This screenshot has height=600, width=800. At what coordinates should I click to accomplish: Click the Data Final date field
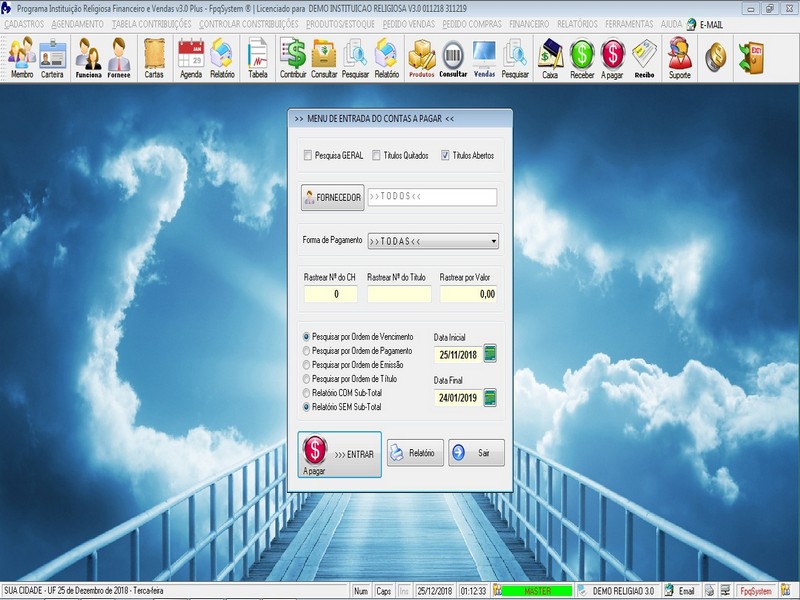pyautogui.click(x=458, y=398)
